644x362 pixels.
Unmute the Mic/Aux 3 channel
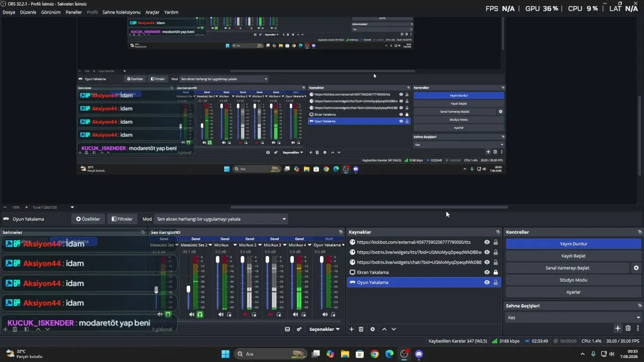click(x=270, y=315)
